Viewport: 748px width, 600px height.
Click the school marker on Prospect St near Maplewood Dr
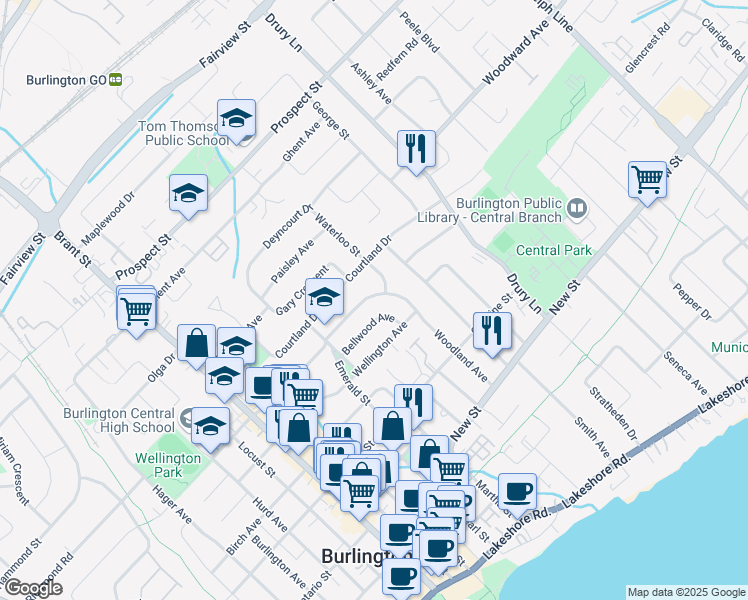tap(188, 195)
